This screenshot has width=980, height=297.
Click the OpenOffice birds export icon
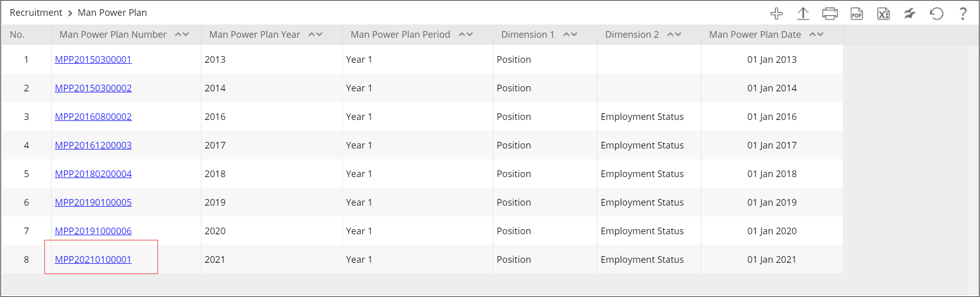point(910,14)
